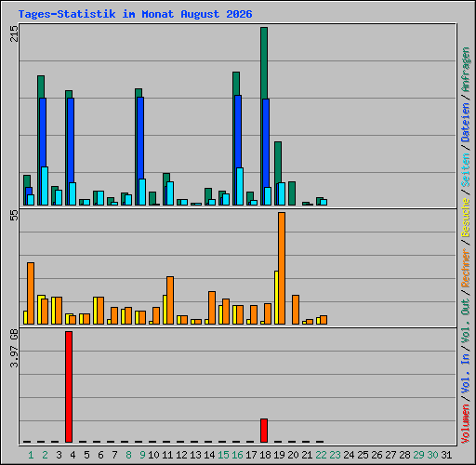Click the blue Dateien bar for day 2
The height and width of the screenshot is (465, 476).
[43, 132]
